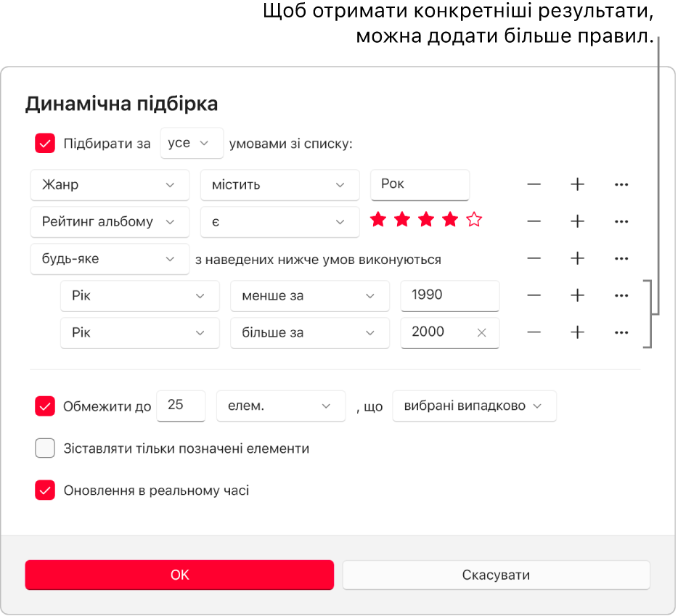Image resolution: width=678 pixels, height=616 pixels.
Task: Click the "25" limit input field
Action: pos(181,406)
